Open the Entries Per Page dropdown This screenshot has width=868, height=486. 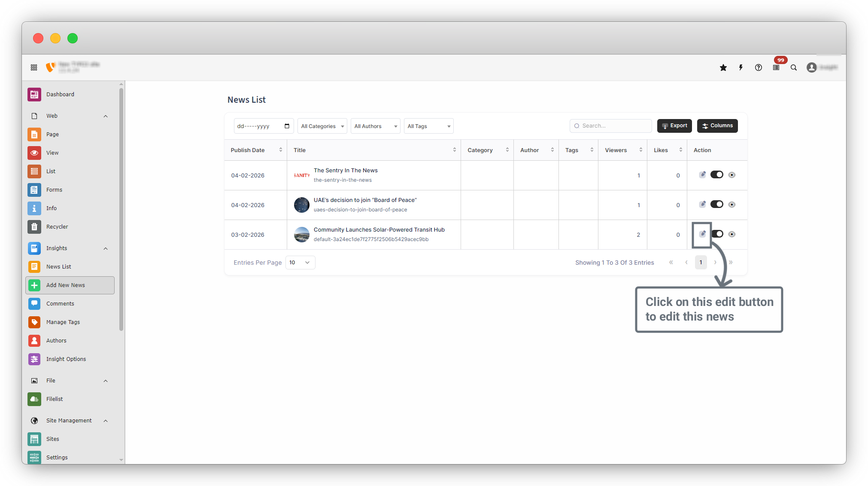300,263
